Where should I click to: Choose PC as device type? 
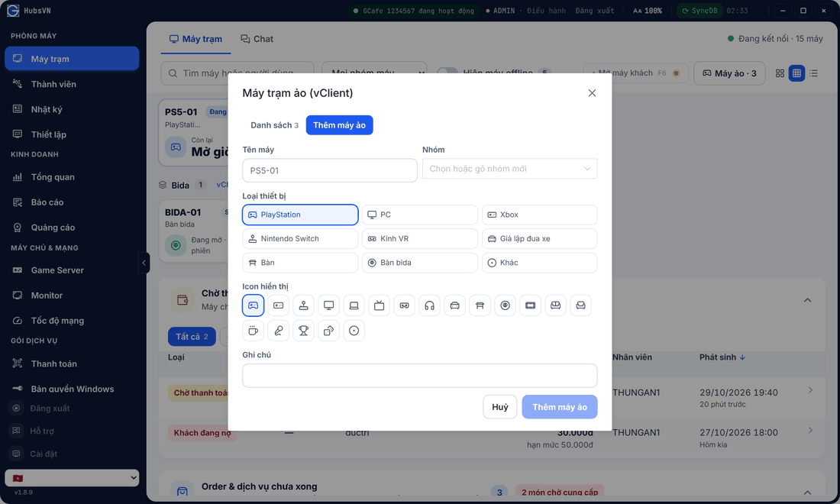pos(420,215)
